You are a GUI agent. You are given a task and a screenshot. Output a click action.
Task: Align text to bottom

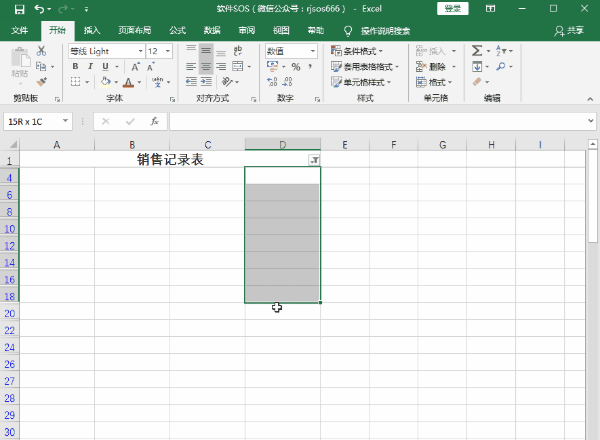pos(221,51)
